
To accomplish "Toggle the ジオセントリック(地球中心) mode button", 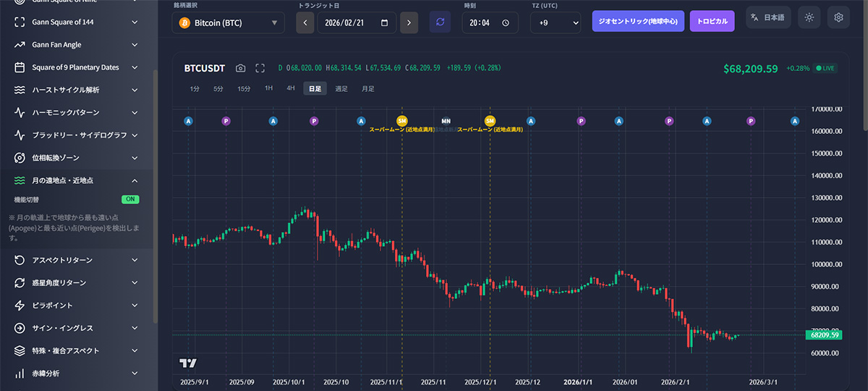I will pyautogui.click(x=638, y=22).
